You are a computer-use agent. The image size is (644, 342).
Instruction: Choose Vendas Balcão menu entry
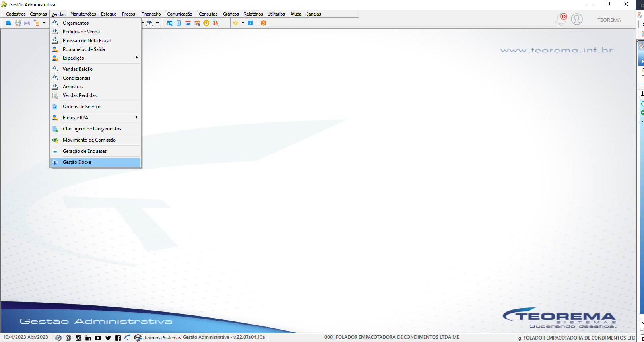[95, 69]
